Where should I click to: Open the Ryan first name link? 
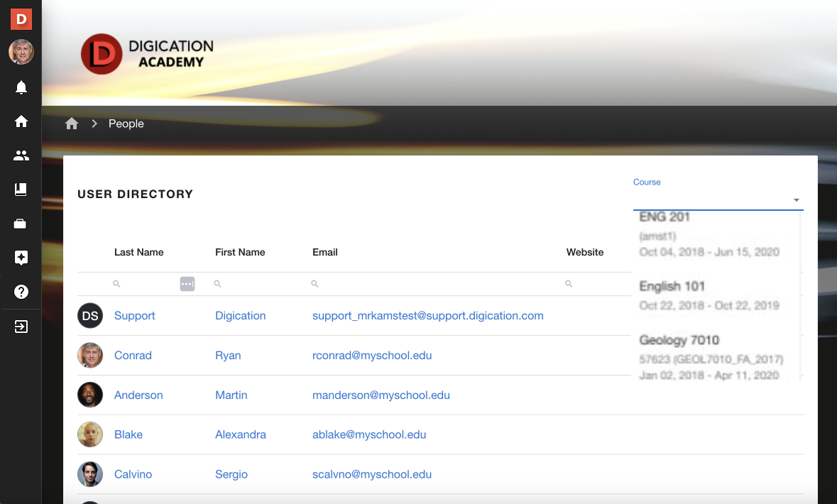pos(228,355)
